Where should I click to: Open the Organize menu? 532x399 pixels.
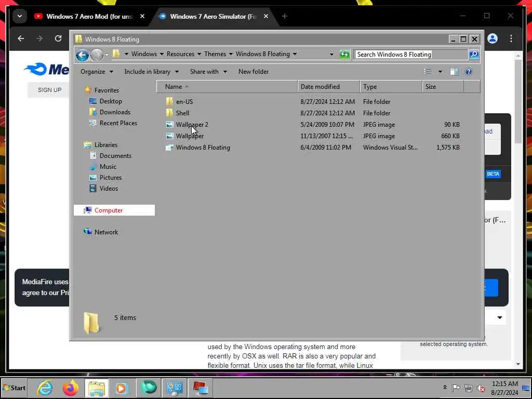pos(97,72)
